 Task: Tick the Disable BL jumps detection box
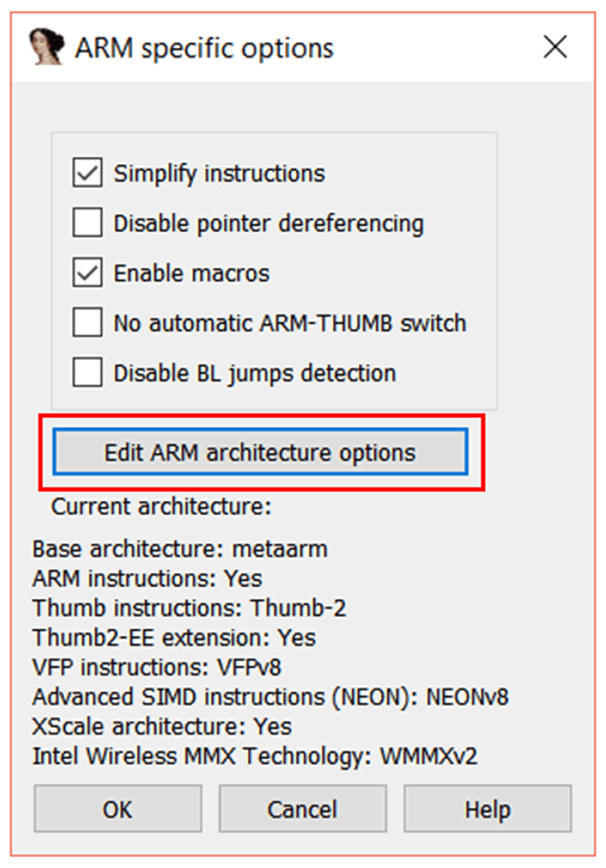tap(87, 373)
